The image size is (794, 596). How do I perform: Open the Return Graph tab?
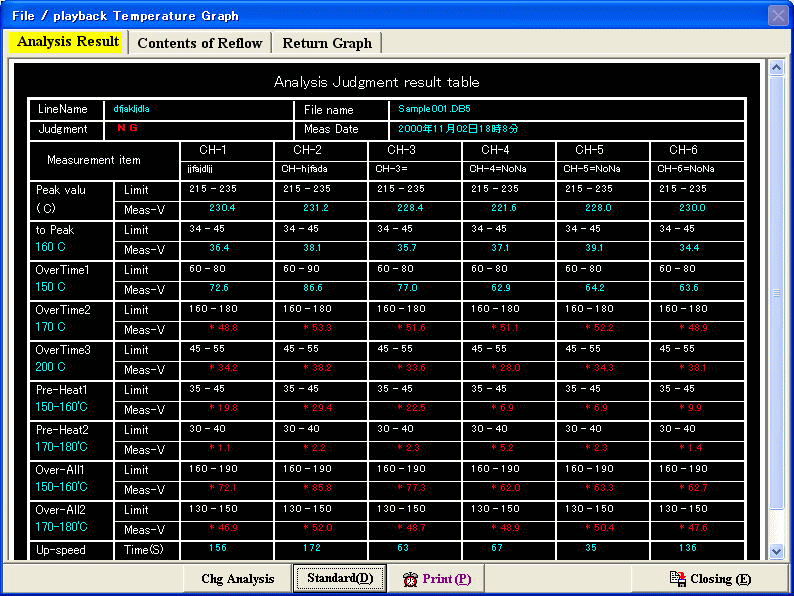pyautogui.click(x=327, y=43)
